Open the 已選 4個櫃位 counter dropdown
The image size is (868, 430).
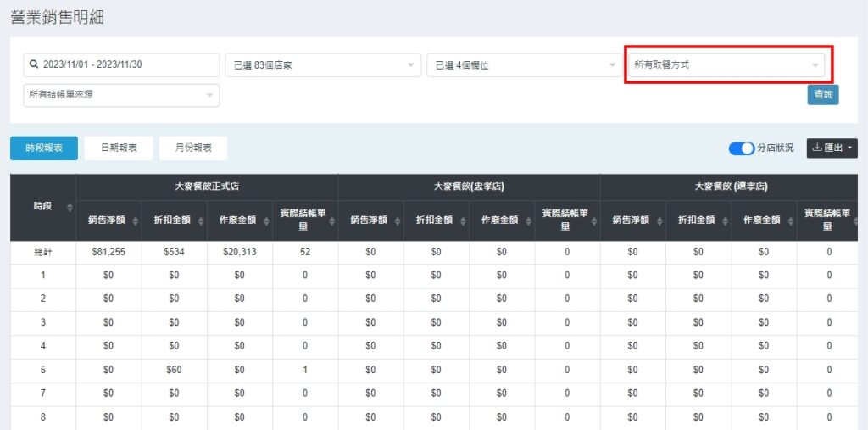pyautogui.click(x=524, y=65)
